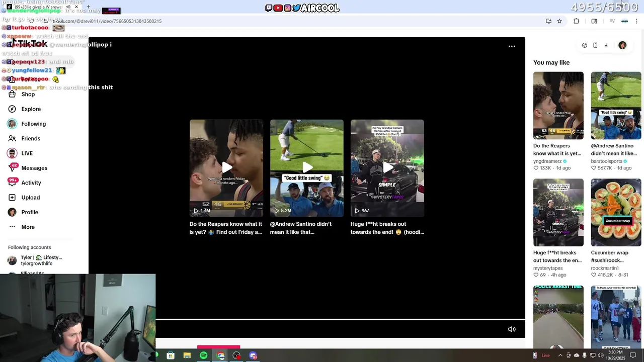Open mysterytapes thumbnail in You may like
This screenshot has width=644, height=362.
tap(558, 212)
